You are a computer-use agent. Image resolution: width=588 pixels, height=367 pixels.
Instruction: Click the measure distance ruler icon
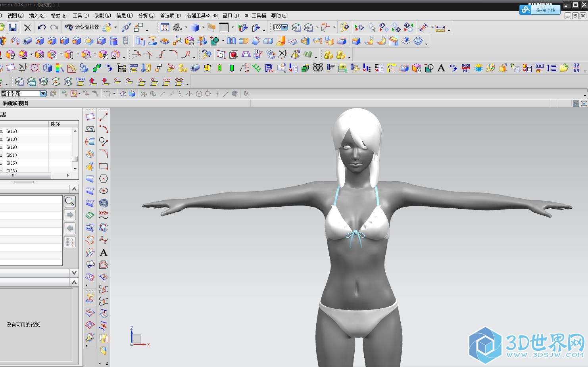[440, 28]
